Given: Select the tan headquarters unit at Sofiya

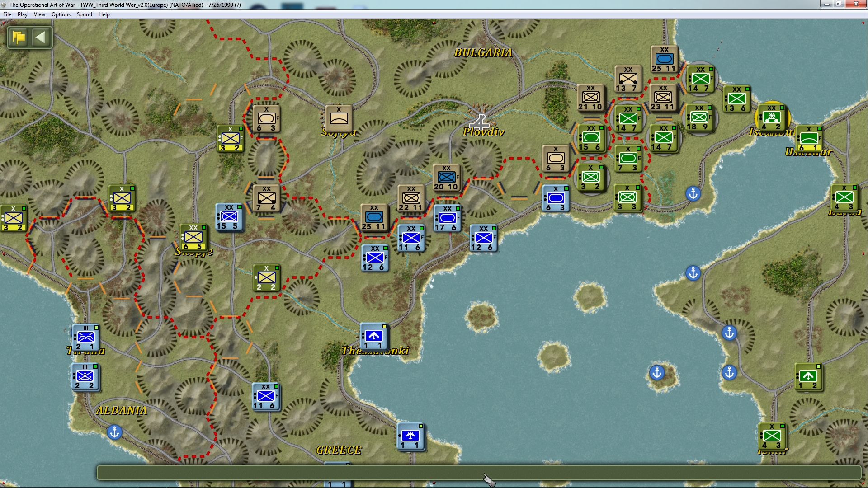Looking at the screenshot, I should [339, 118].
